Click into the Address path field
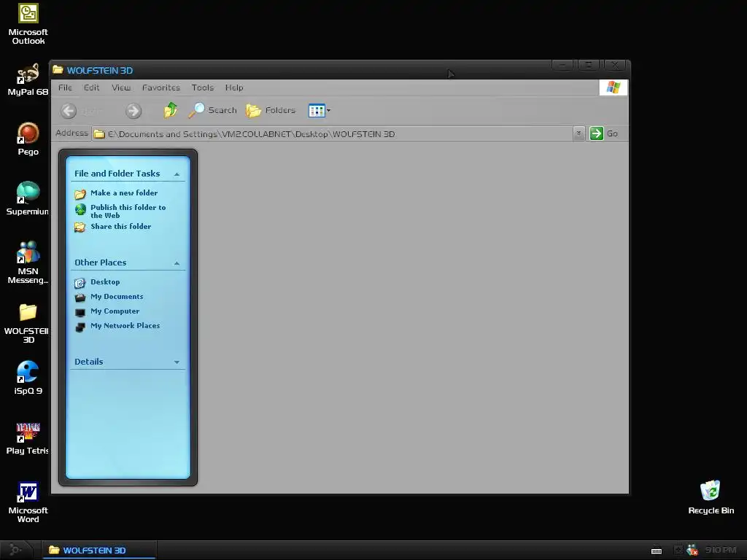This screenshot has width=747, height=560. 333,134
